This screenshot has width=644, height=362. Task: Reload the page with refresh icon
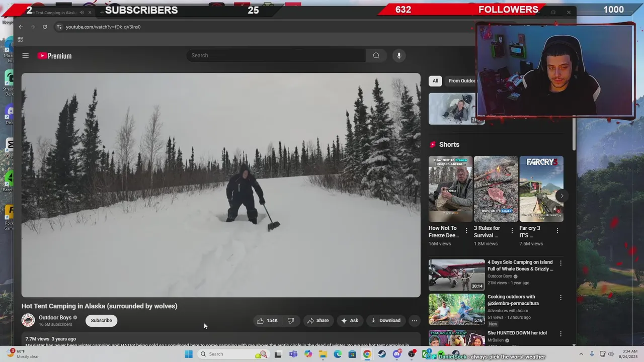tap(45, 27)
